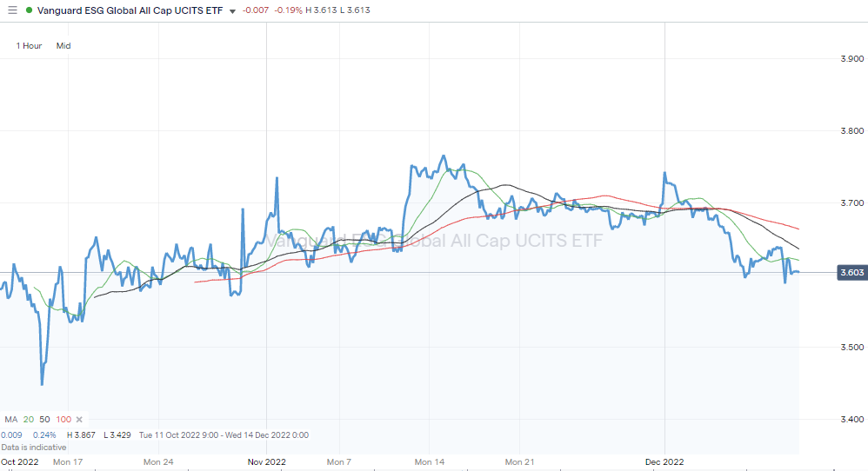This screenshot has width=868, height=471.
Task: Select the MA 50 period setting
Action: click(x=43, y=419)
